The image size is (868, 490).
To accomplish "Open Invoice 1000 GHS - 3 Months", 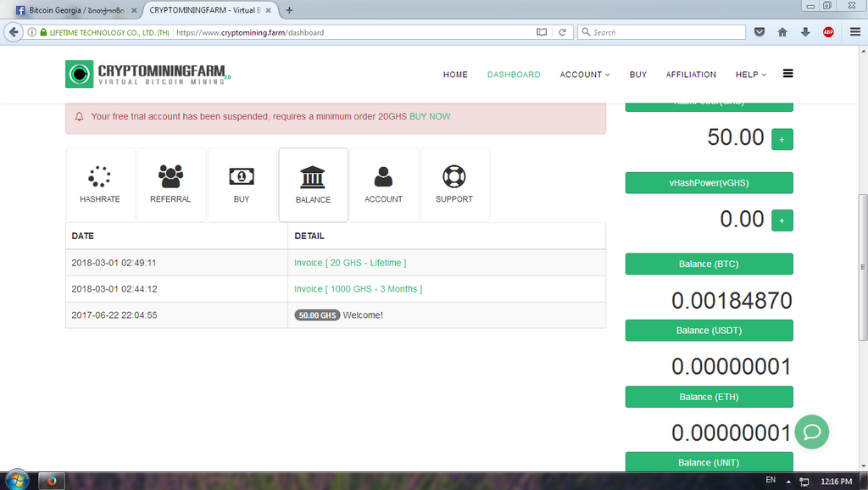I will 359,289.
